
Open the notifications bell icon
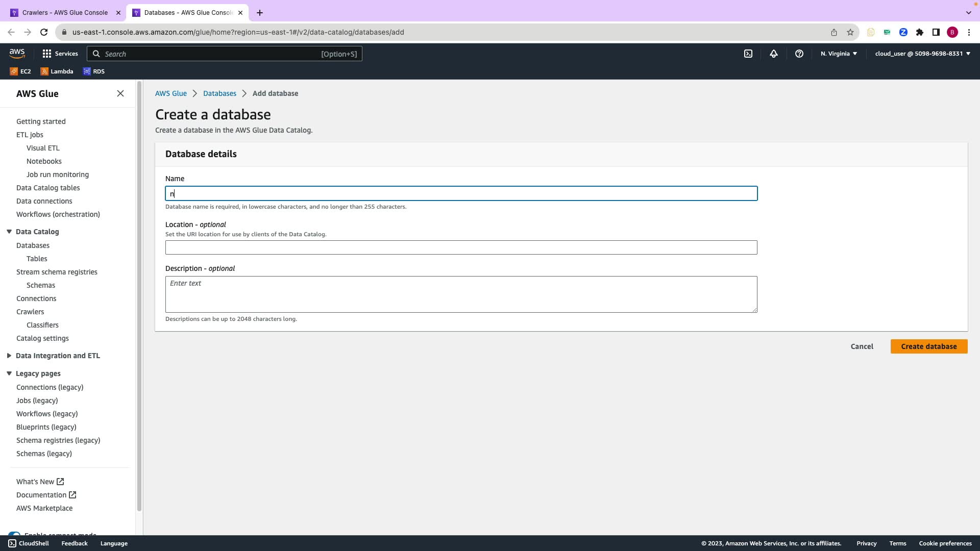point(774,54)
